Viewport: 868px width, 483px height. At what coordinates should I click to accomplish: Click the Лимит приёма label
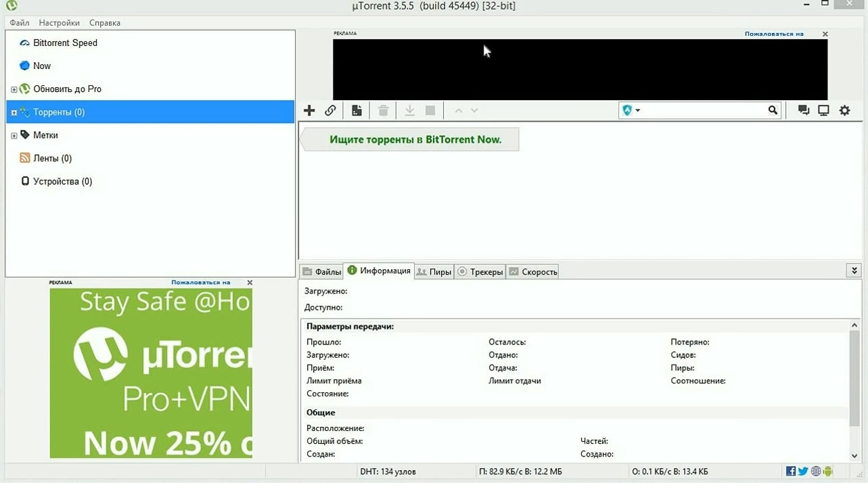[334, 381]
